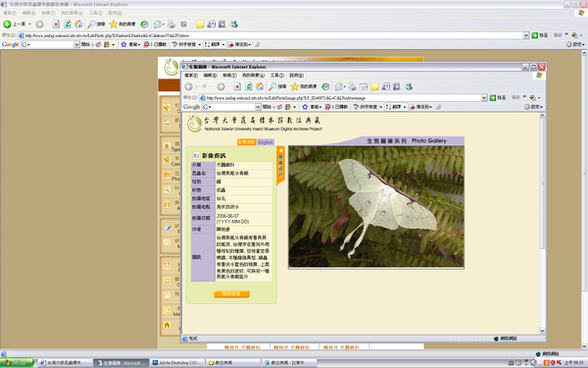The width and height of the screenshot is (588, 368).
Task: Click Home icon in background page sidebar
Action: (x=167, y=325)
